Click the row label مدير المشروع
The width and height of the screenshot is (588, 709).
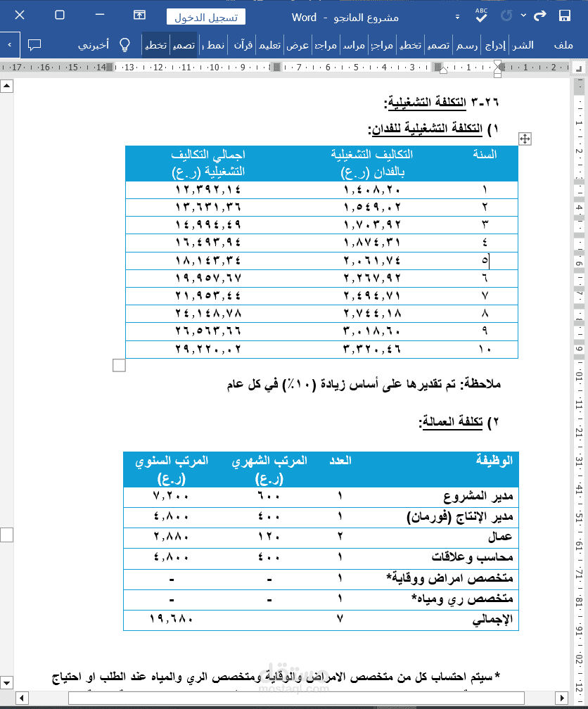[x=478, y=497]
